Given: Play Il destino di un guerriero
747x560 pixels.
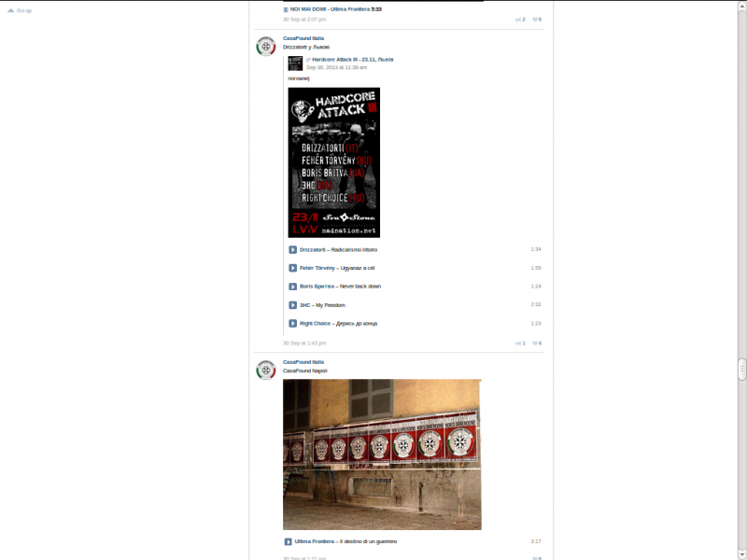Looking at the screenshot, I should point(289,541).
